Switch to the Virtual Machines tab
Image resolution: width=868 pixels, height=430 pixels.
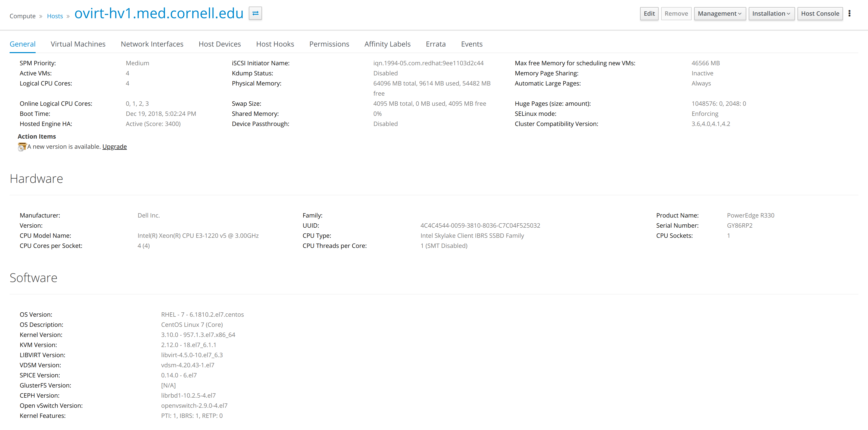click(x=78, y=44)
